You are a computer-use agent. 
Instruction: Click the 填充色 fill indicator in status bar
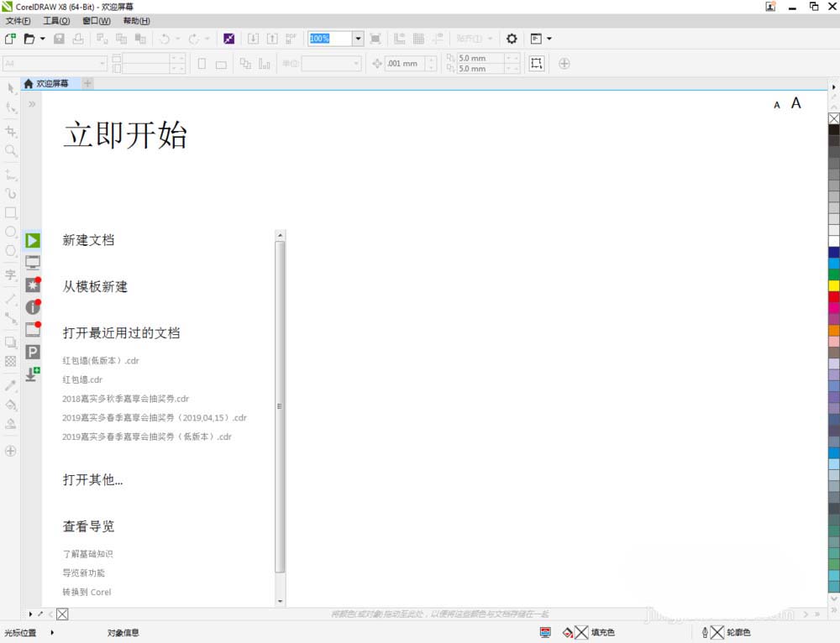[588, 633]
